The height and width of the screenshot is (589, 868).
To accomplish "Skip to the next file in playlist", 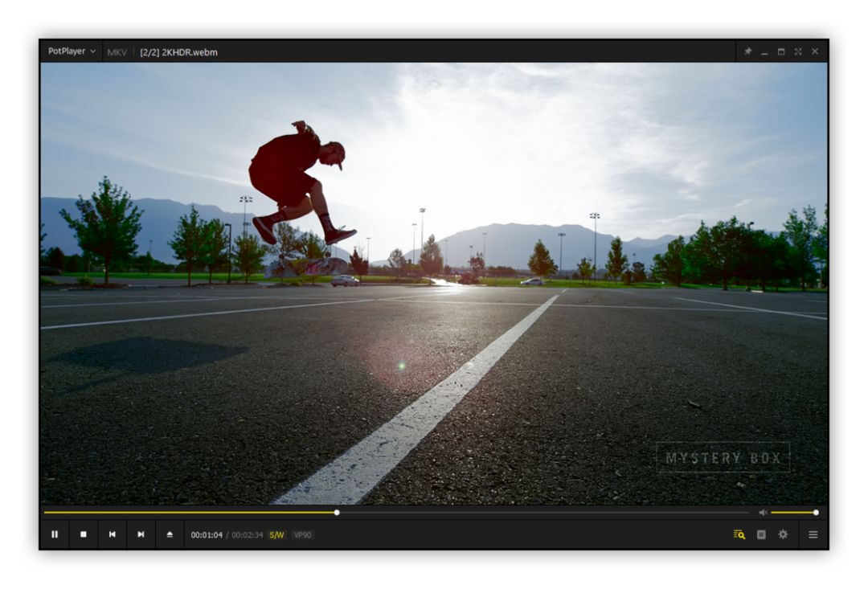I will click(141, 534).
